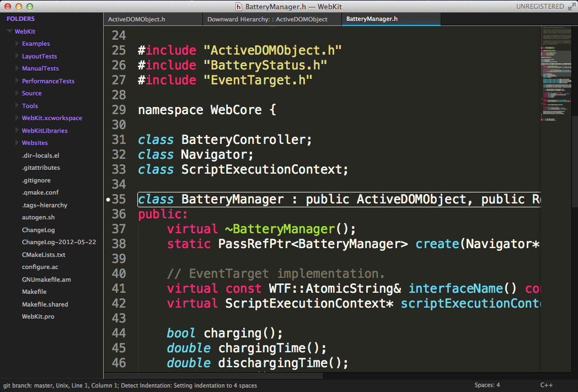Switch to the ActiveDOMObject.h tab
Viewport: 578px width, 392px height.
tap(153, 19)
